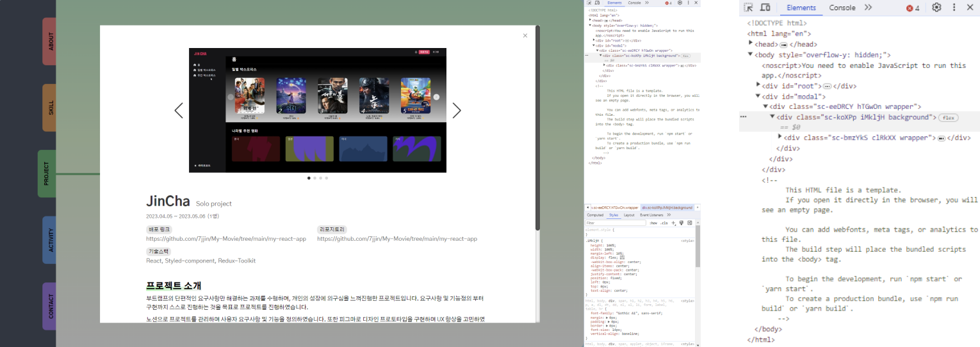Toggle :hov element state panel
The image size is (980, 347).
pos(653,223)
